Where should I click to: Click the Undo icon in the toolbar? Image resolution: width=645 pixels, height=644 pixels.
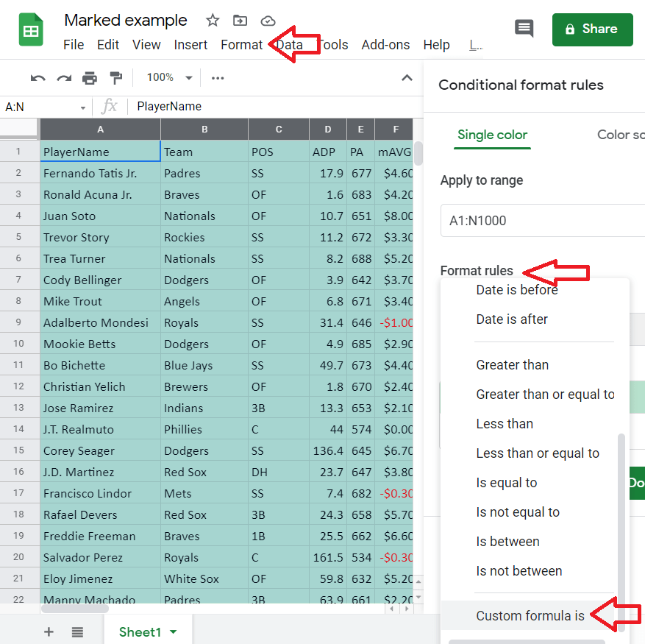click(x=38, y=77)
